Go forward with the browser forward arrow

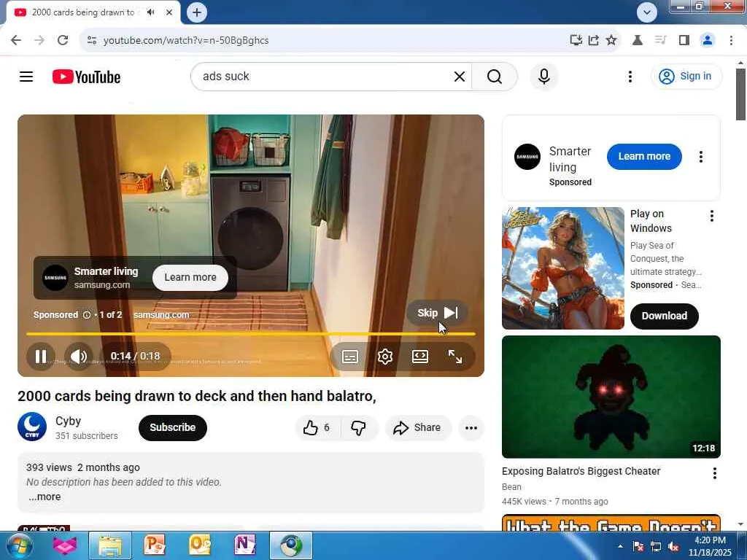(x=39, y=40)
